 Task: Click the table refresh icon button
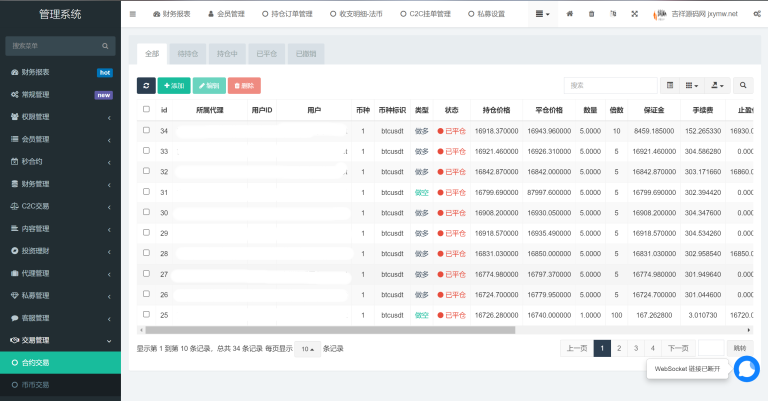click(x=146, y=86)
